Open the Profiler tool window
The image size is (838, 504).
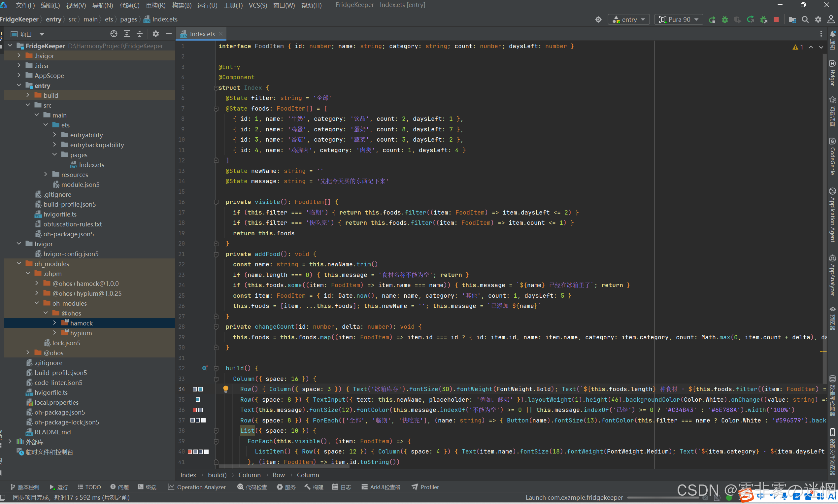coord(425,487)
